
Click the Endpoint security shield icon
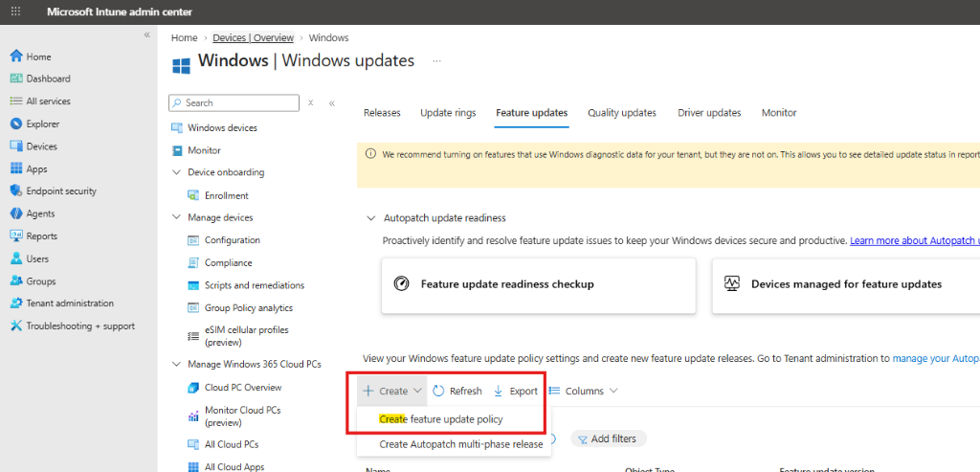pyautogui.click(x=16, y=191)
